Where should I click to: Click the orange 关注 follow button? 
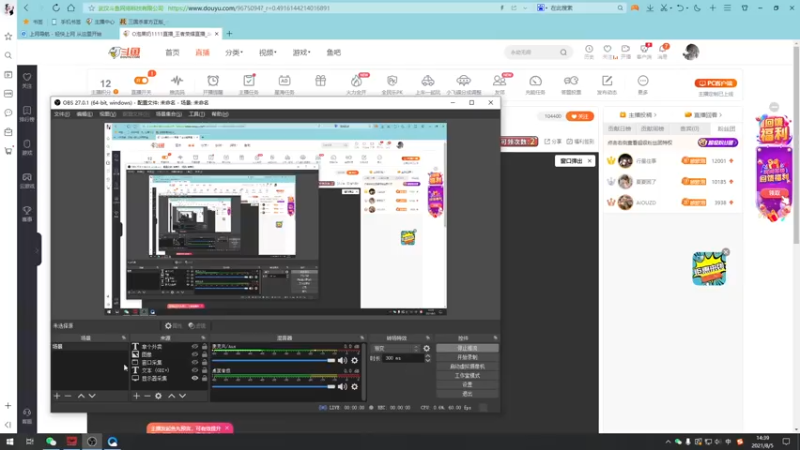click(x=580, y=116)
